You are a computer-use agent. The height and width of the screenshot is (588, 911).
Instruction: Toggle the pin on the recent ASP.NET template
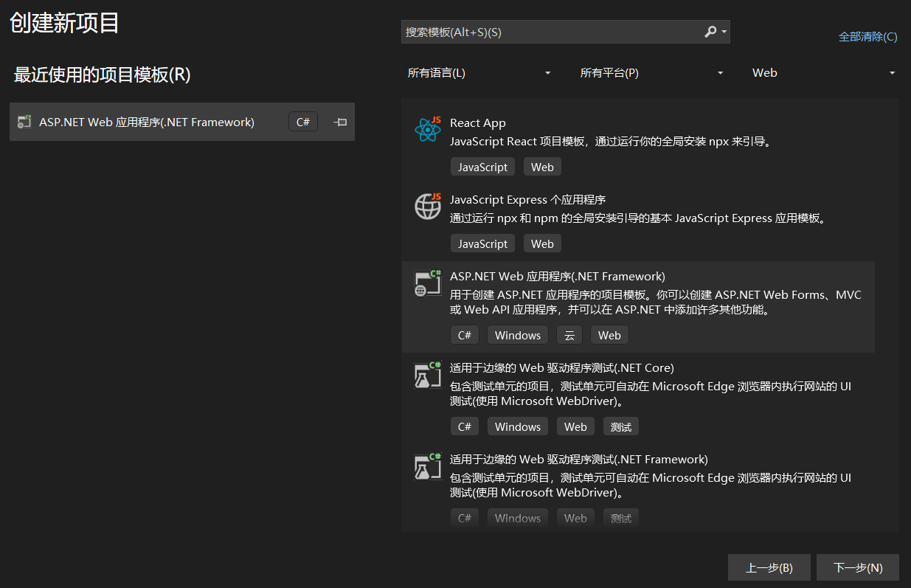[x=340, y=122]
